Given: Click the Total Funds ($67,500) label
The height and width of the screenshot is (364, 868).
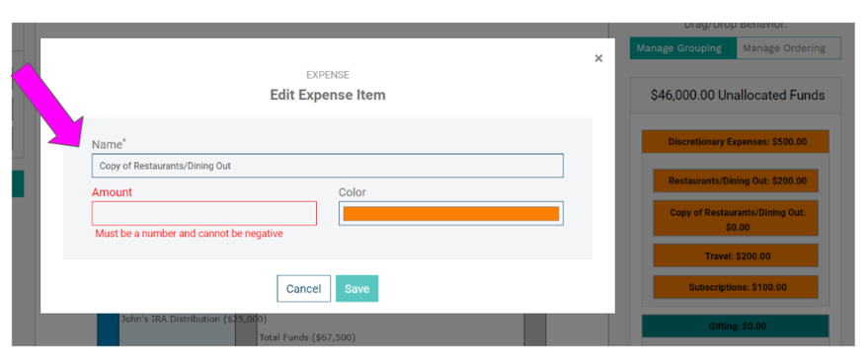Looking at the screenshot, I should [x=307, y=337].
